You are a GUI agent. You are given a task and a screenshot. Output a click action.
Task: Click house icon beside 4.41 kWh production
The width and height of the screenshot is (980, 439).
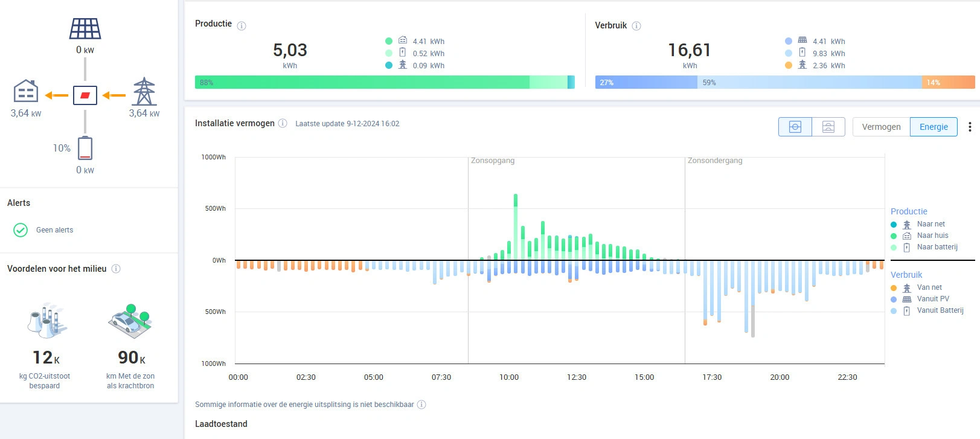[x=403, y=40]
